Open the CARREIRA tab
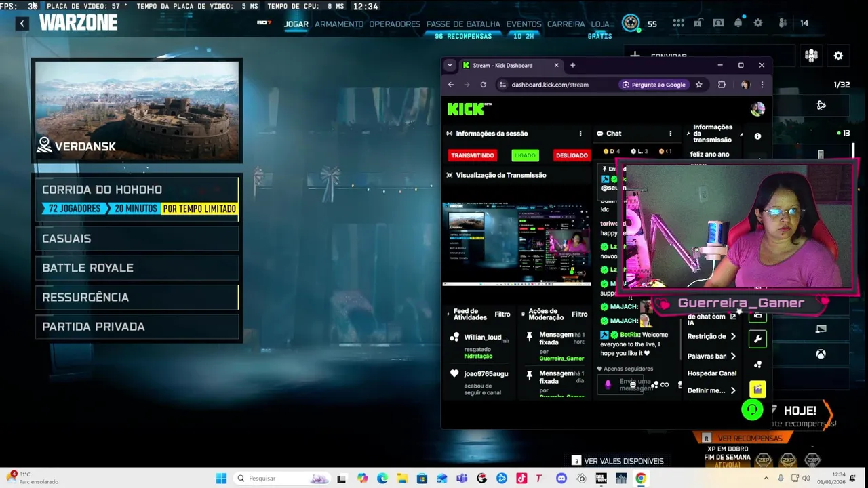This screenshot has width=868, height=488. coord(566,24)
